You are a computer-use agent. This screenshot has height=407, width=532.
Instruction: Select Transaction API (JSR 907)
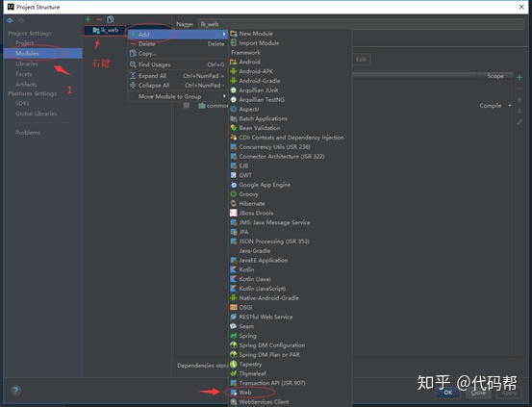click(291, 383)
